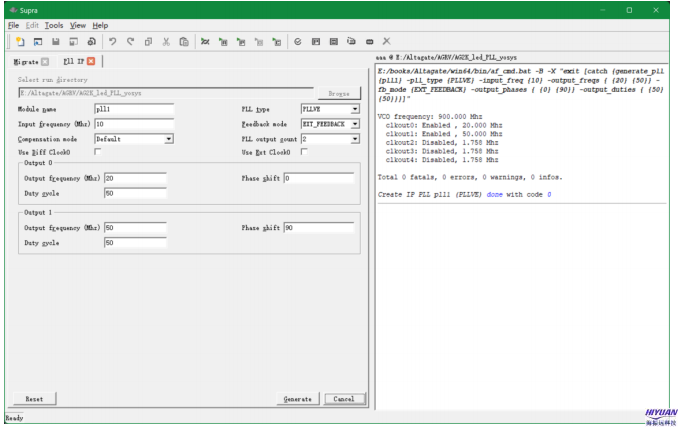The width and height of the screenshot is (678, 427).
Task: Click the 'Total 0 fatals, 0 errors' line
Action: click(x=470, y=177)
